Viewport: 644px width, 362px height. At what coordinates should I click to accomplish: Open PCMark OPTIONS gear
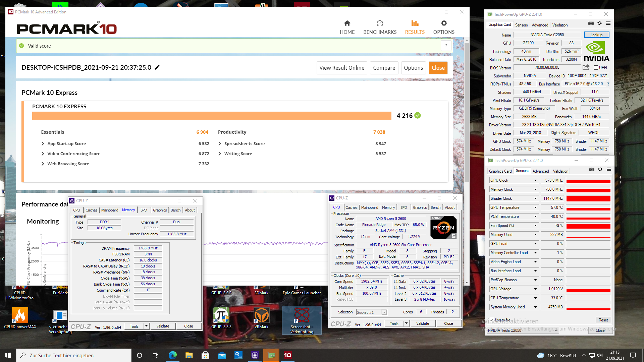click(x=444, y=23)
